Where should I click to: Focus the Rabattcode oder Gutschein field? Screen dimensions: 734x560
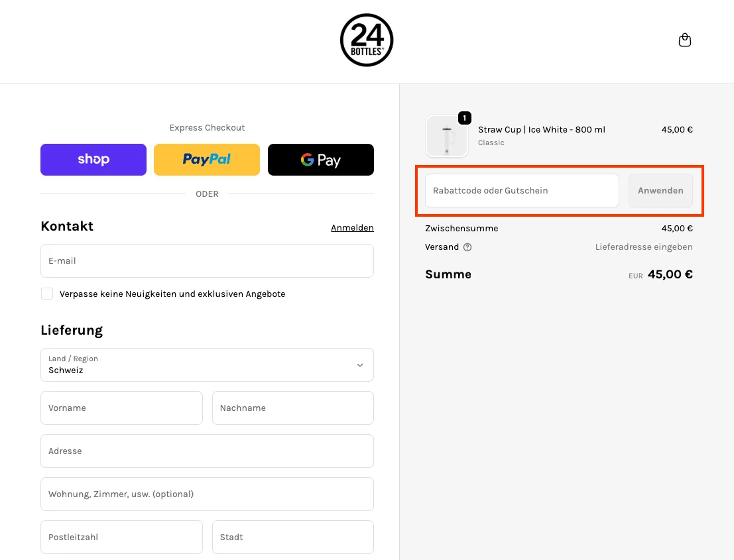click(x=522, y=191)
